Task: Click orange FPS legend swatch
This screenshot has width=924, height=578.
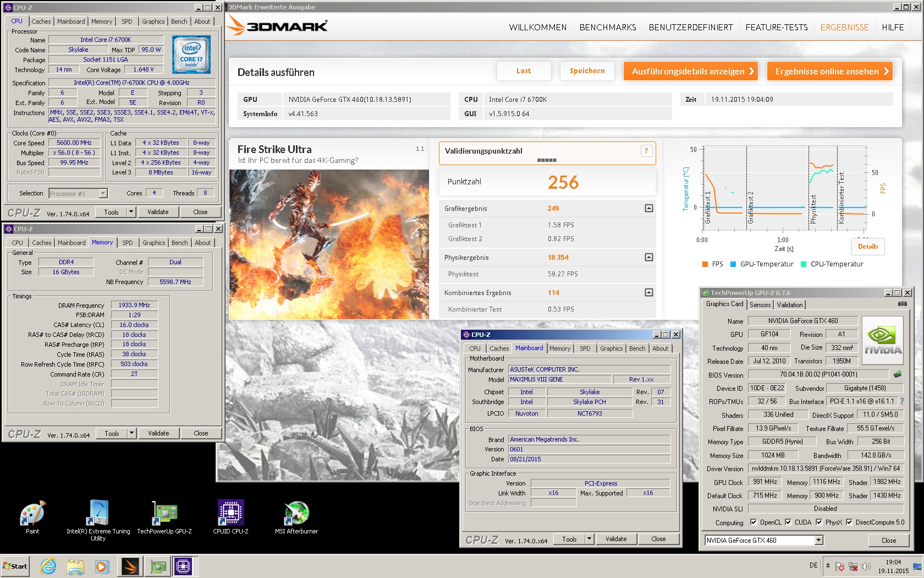Action: point(705,264)
